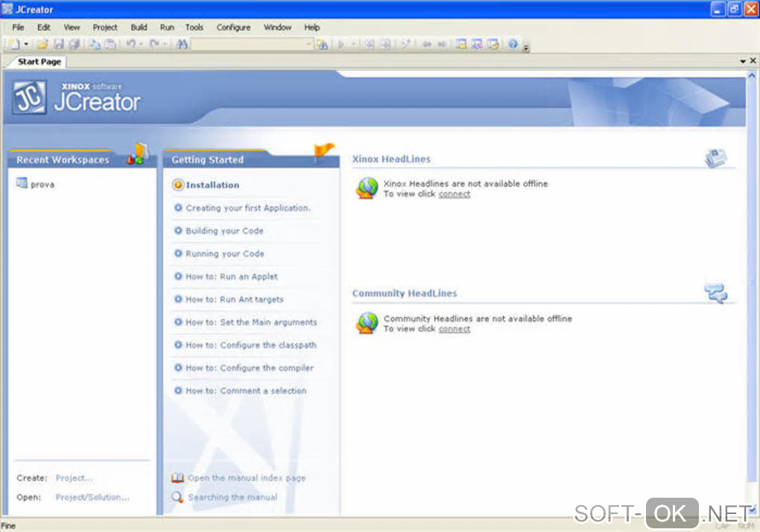Viewport: 760px width, 532px height.
Task: Close the Start Page tab with the X
Action: coord(753,60)
